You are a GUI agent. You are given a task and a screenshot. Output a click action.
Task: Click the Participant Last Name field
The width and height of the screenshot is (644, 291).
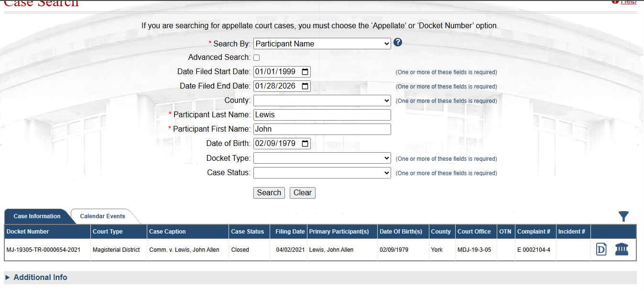coord(322,115)
